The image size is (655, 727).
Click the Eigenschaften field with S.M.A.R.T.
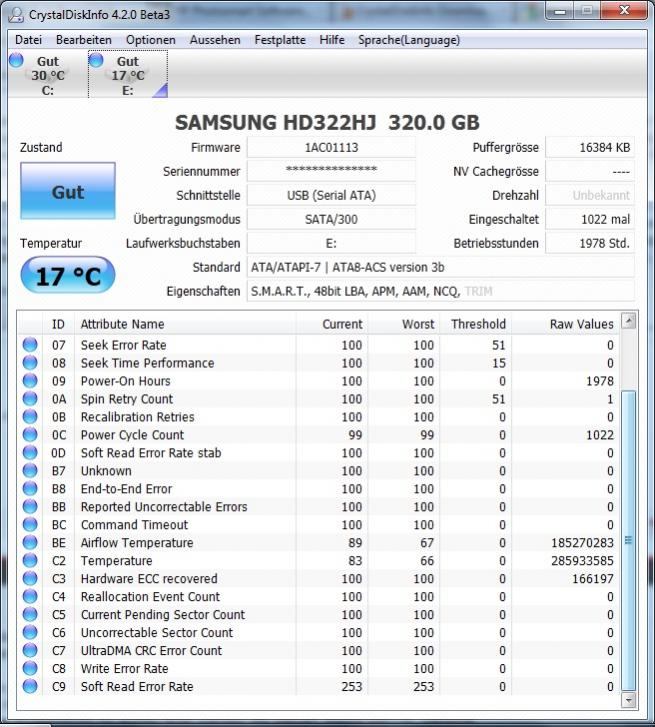click(x=440, y=292)
